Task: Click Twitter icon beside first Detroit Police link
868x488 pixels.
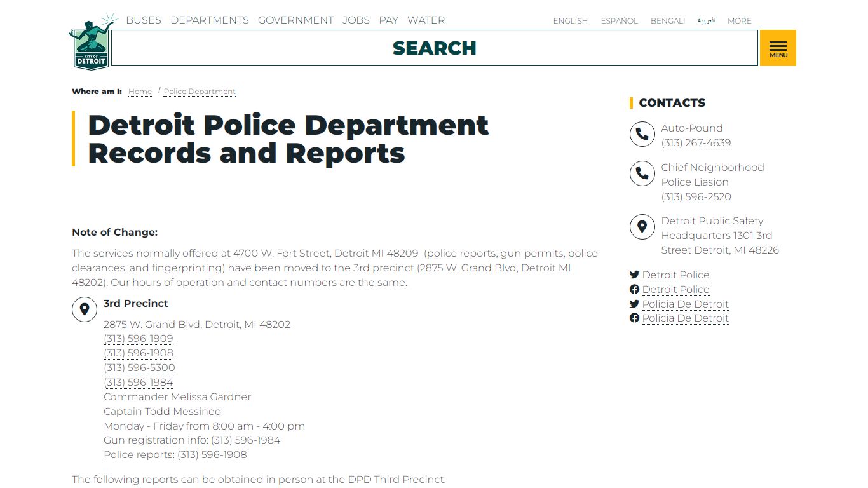Action: coord(634,274)
